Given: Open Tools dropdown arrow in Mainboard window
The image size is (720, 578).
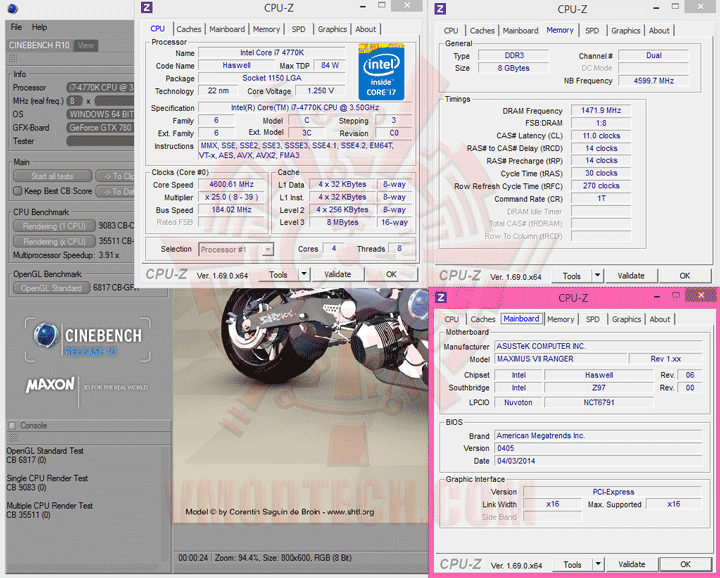Looking at the screenshot, I should [598, 564].
